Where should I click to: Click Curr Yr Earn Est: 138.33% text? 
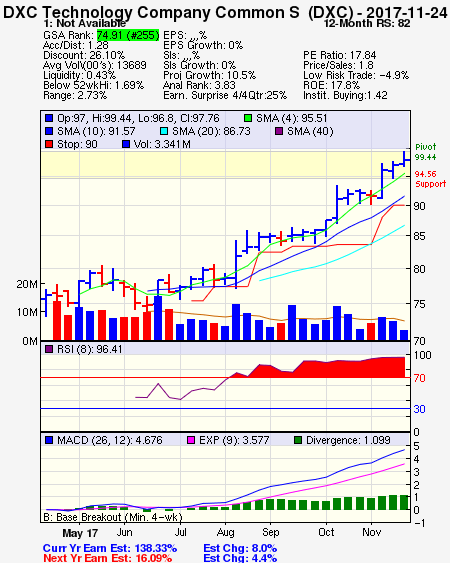tap(110, 549)
